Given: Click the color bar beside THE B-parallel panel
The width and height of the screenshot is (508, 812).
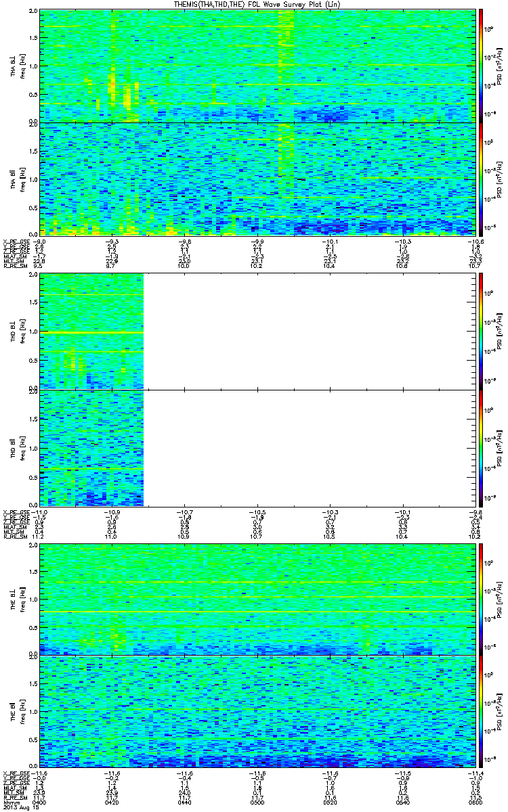Looking at the screenshot, I should click(x=481, y=712).
